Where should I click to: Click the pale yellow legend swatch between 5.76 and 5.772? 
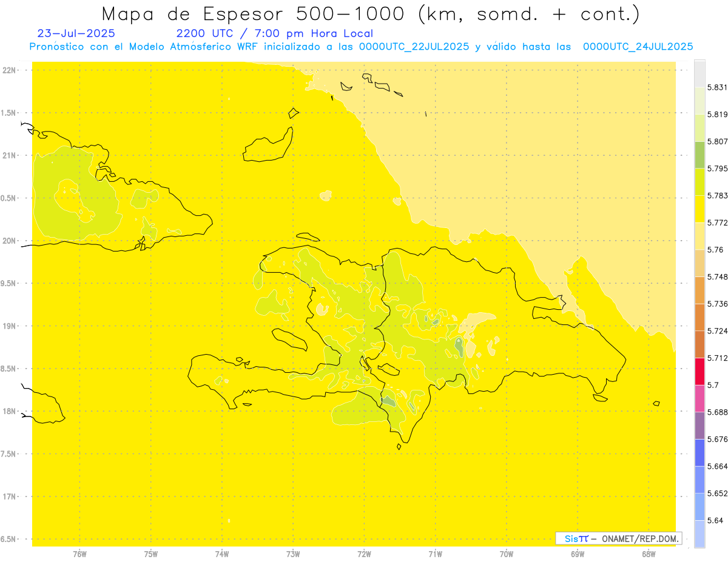click(x=699, y=236)
